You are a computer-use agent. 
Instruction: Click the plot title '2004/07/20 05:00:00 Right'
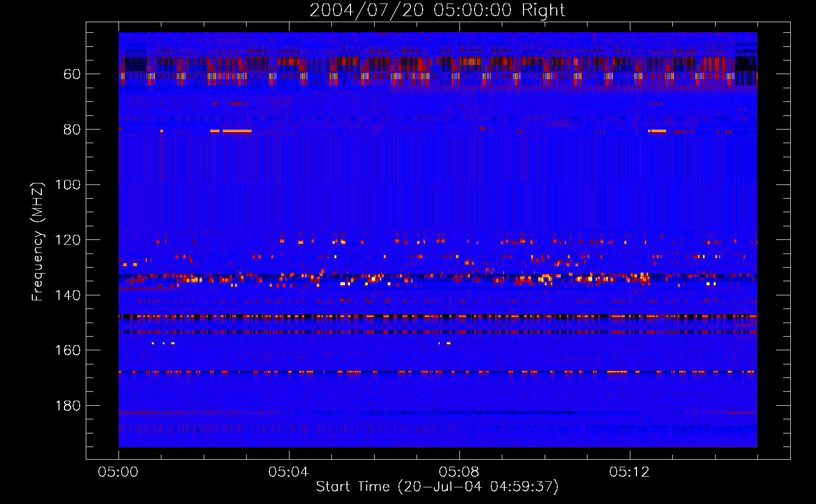pyautogui.click(x=437, y=10)
